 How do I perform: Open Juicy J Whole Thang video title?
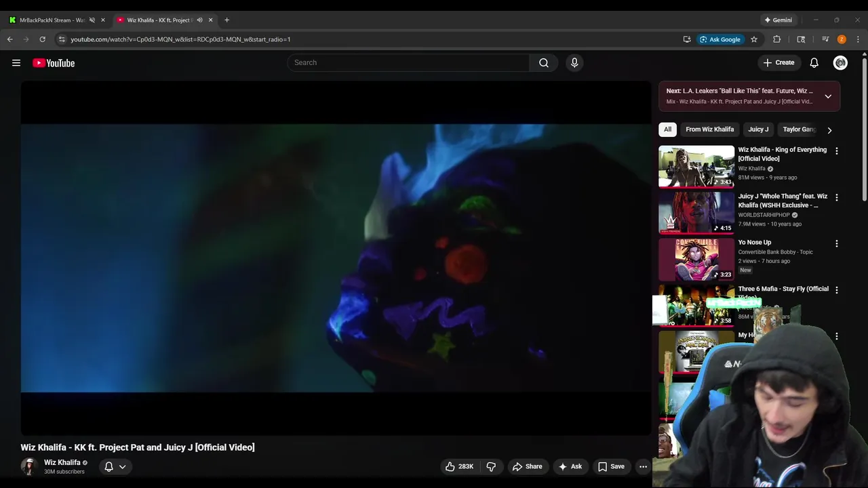783,201
